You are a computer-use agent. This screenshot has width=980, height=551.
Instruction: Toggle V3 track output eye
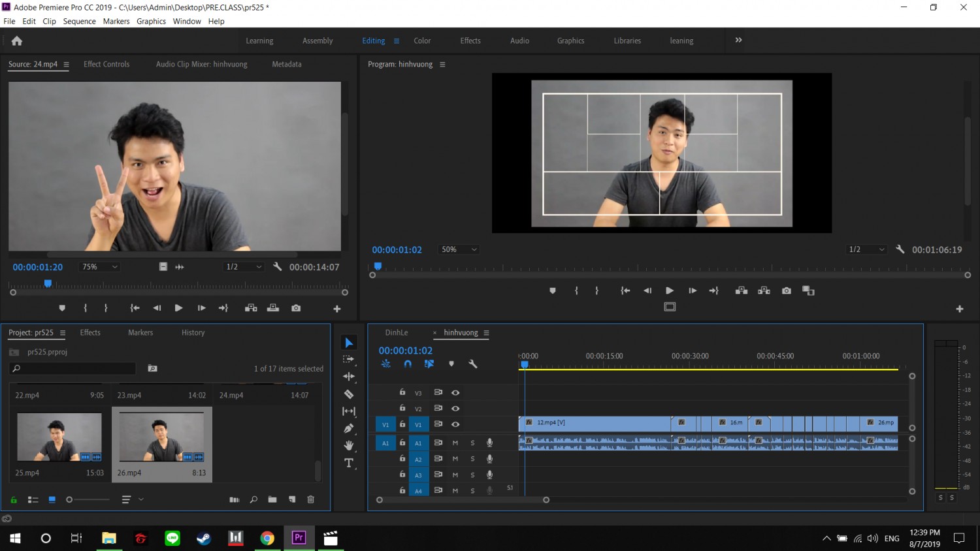pos(455,392)
